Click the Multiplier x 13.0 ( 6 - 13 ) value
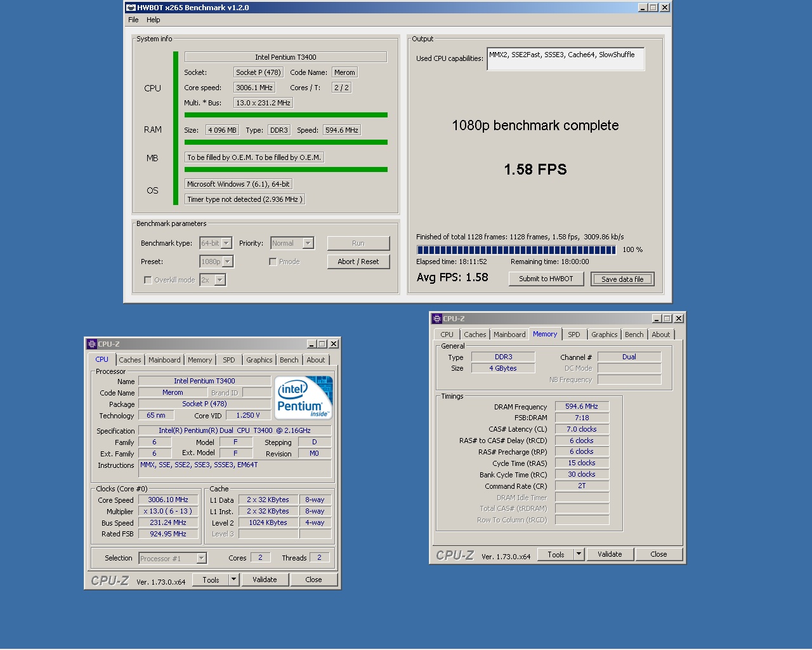 (x=168, y=511)
